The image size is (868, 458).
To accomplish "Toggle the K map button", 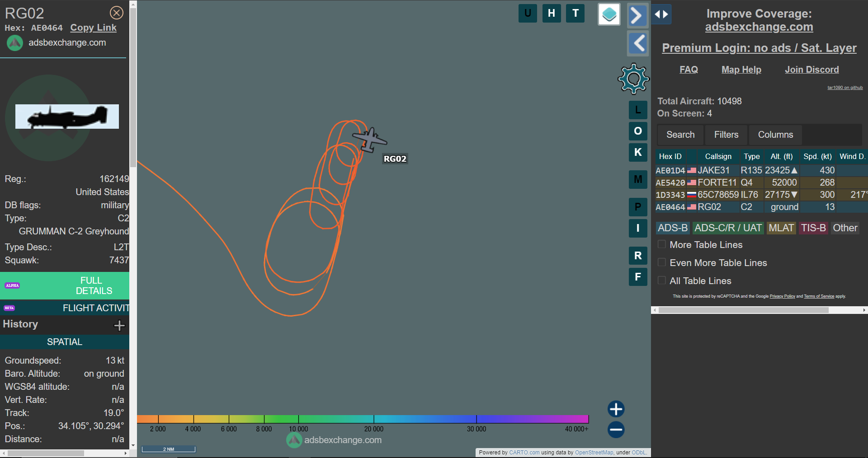I will (638, 152).
